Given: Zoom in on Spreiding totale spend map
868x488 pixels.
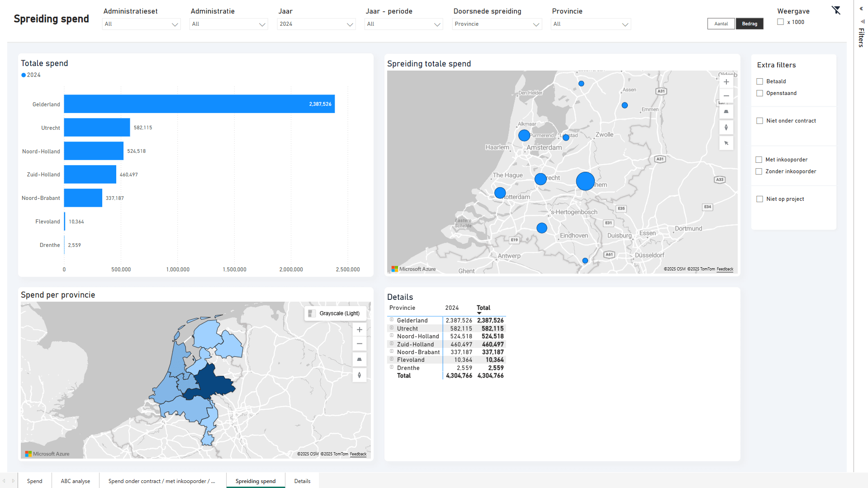Looking at the screenshot, I should (726, 82).
